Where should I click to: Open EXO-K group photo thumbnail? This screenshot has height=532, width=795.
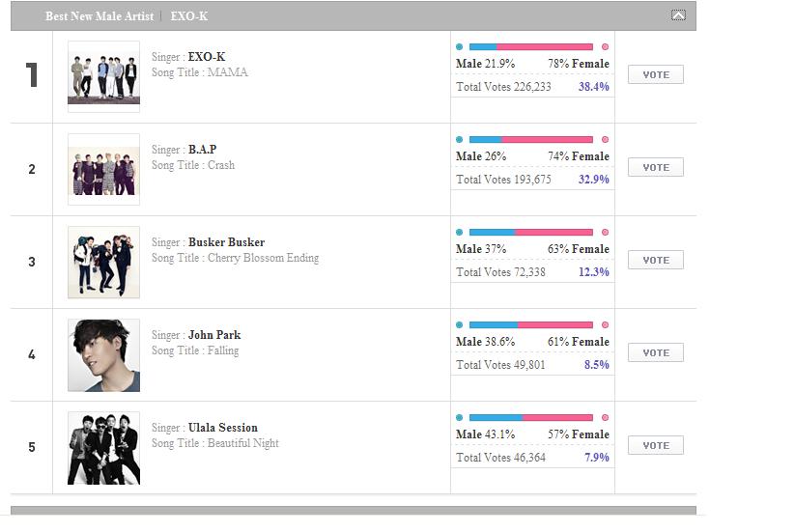click(x=104, y=77)
